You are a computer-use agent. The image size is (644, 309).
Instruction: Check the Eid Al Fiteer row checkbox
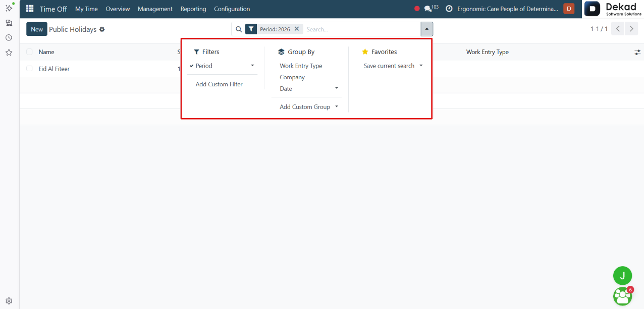(29, 69)
